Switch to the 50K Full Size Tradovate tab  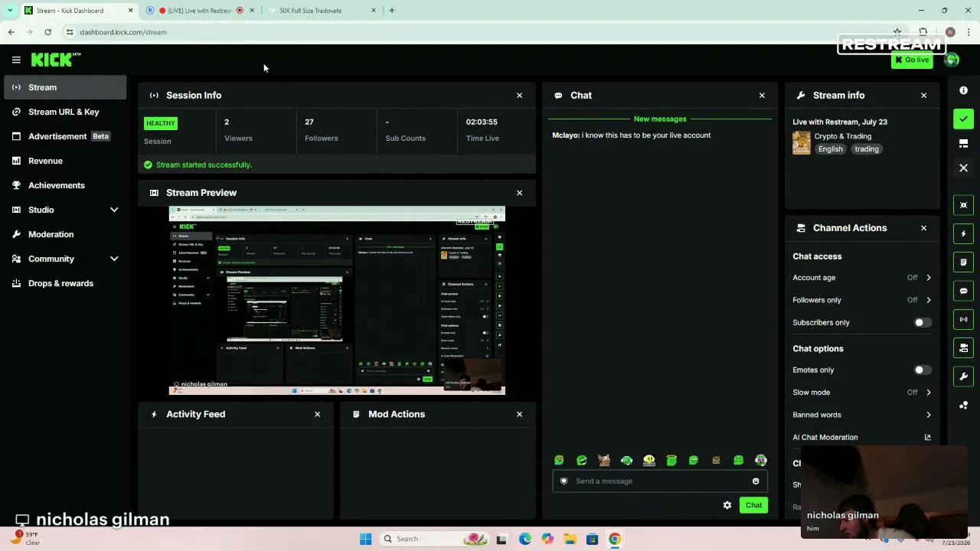pyautogui.click(x=321, y=11)
